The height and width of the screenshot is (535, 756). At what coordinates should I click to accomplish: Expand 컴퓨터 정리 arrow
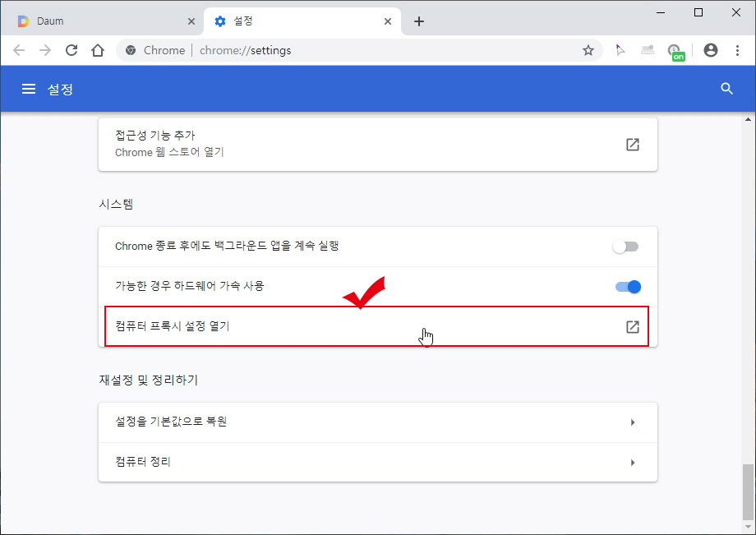(633, 463)
